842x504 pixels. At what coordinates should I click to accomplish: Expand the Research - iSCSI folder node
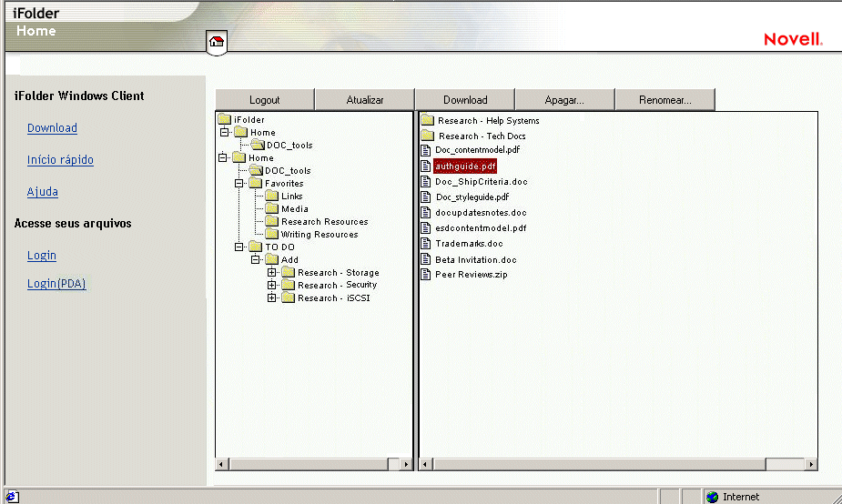click(272, 297)
